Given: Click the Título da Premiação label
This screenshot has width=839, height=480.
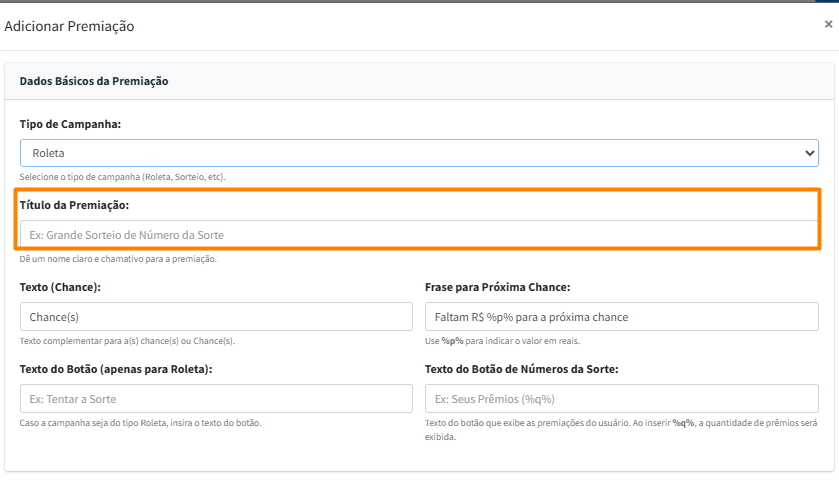Looking at the screenshot, I should pos(75,205).
